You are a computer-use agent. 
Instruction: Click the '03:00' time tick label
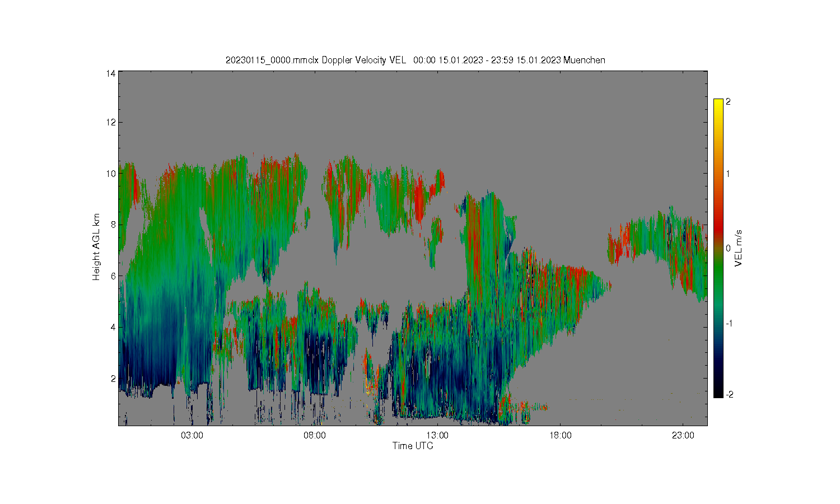click(192, 435)
